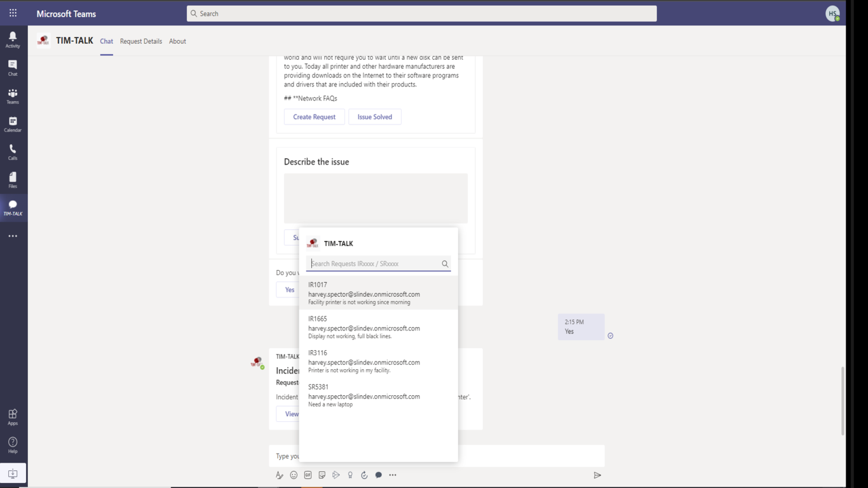Open the Teams section in sidebar
Screen dimensions: 868x488
tap(13, 95)
